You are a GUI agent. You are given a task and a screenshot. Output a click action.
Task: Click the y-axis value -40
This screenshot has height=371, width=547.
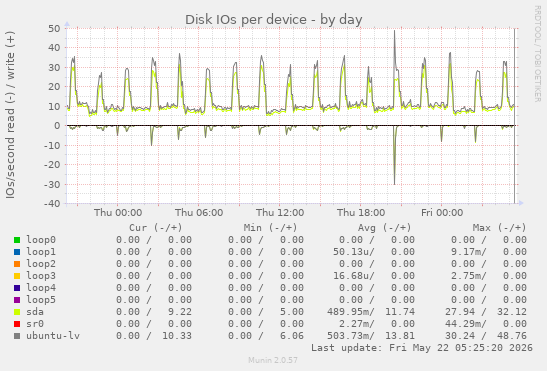(x=52, y=203)
